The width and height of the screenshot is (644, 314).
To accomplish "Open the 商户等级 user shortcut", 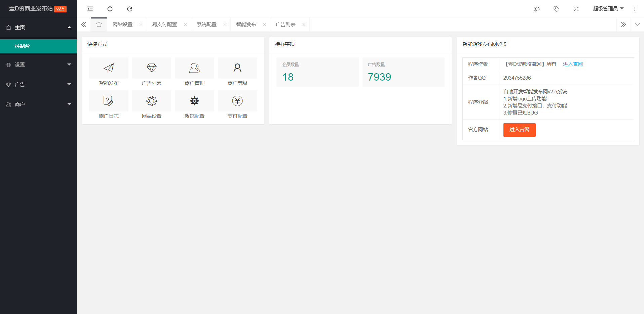I will click(237, 68).
